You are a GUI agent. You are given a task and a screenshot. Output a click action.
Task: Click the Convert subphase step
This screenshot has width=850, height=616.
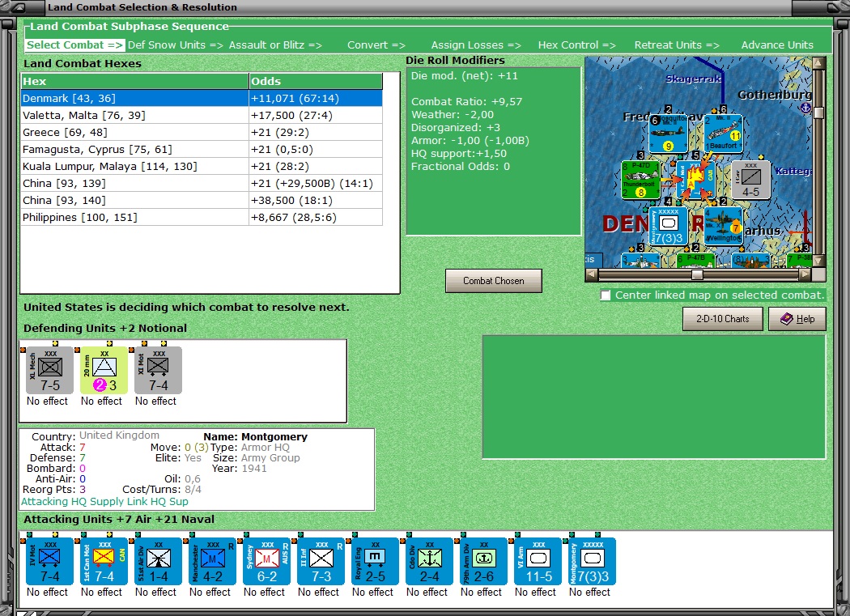click(376, 45)
